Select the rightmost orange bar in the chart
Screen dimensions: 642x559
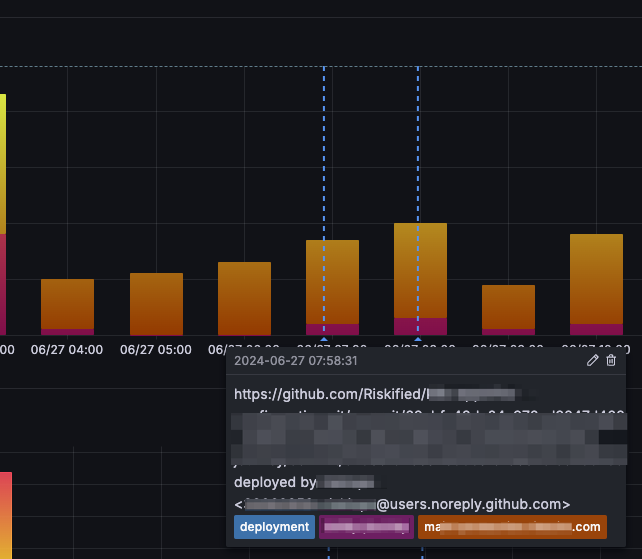pyautogui.click(x=597, y=285)
